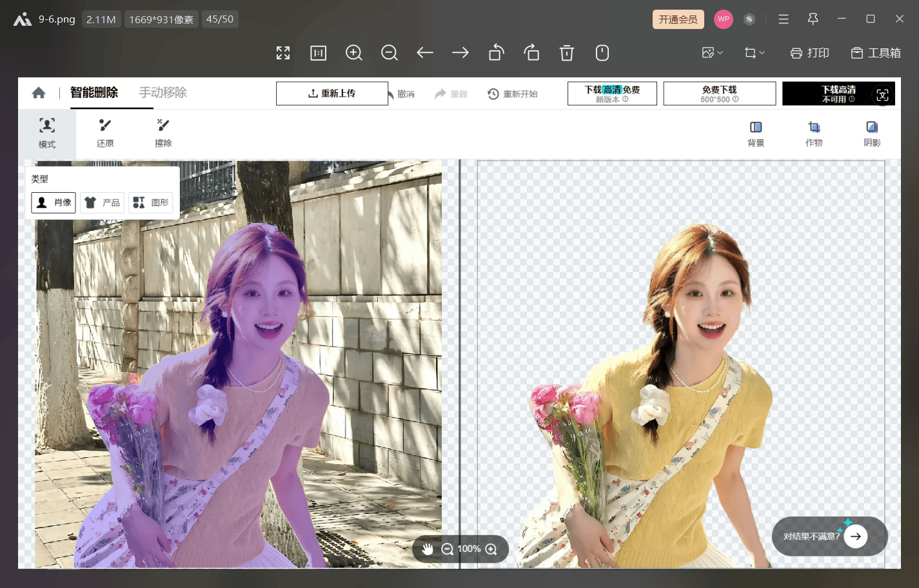919x588 pixels.
Task: Click the zoom in control near 100% indicator
Action: [491, 549]
